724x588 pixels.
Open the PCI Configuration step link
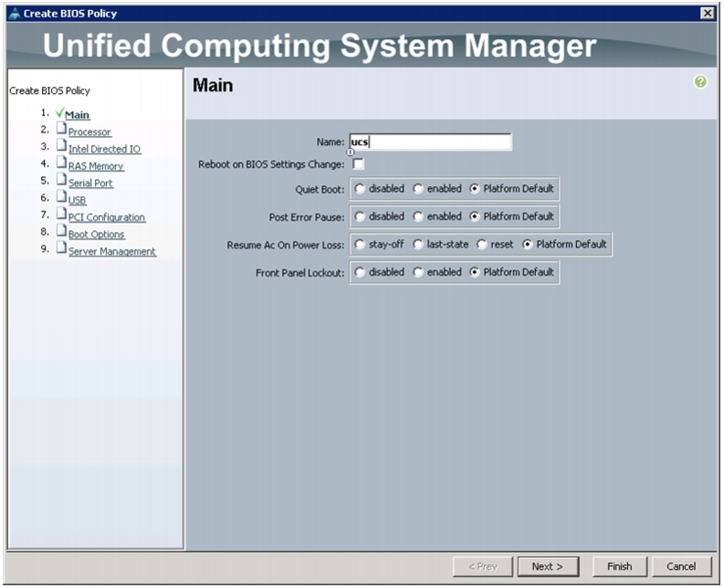point(107,217)
